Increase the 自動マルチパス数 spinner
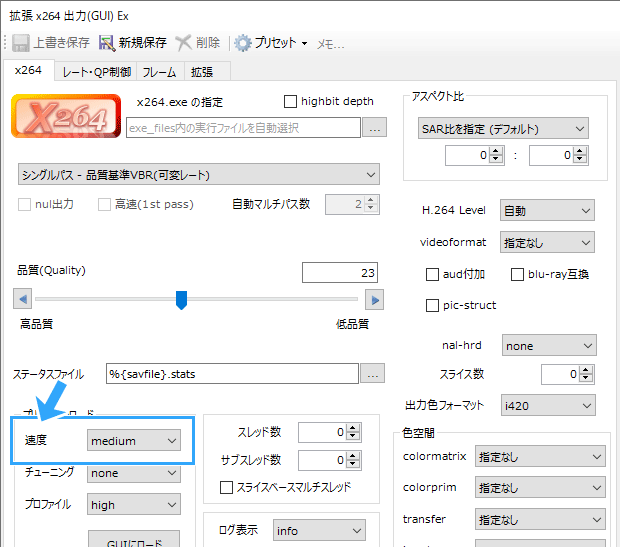620x547 pixels. (370, 200)
